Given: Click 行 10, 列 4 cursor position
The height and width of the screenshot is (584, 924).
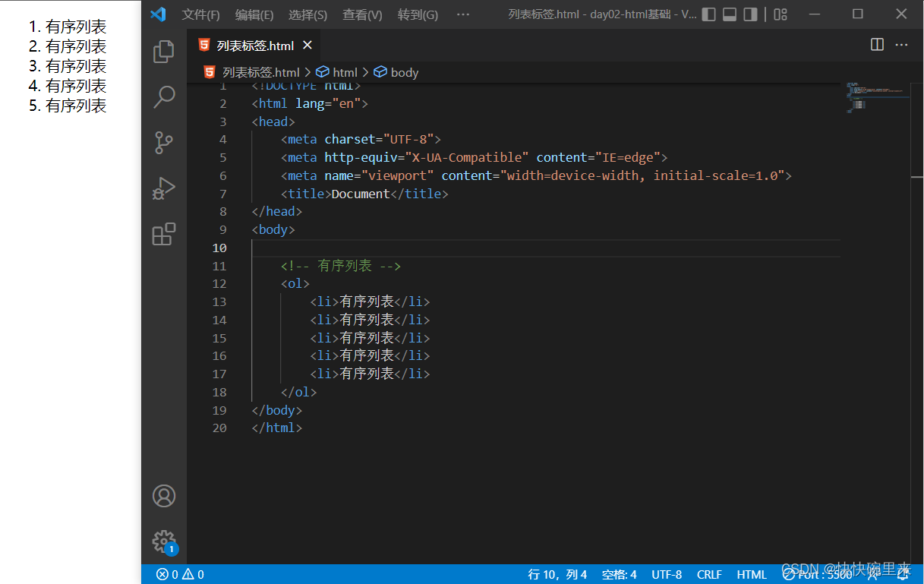Looking at the screenshot, I should [557, 574].
